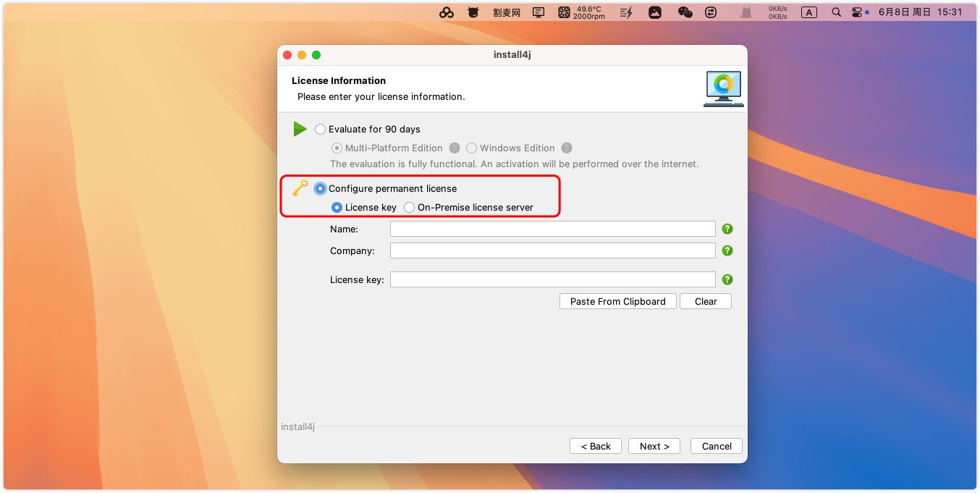This screenshot has width=980, height=493.
Task: Click Paste From Clipboard button
Action: coord(617,301)
